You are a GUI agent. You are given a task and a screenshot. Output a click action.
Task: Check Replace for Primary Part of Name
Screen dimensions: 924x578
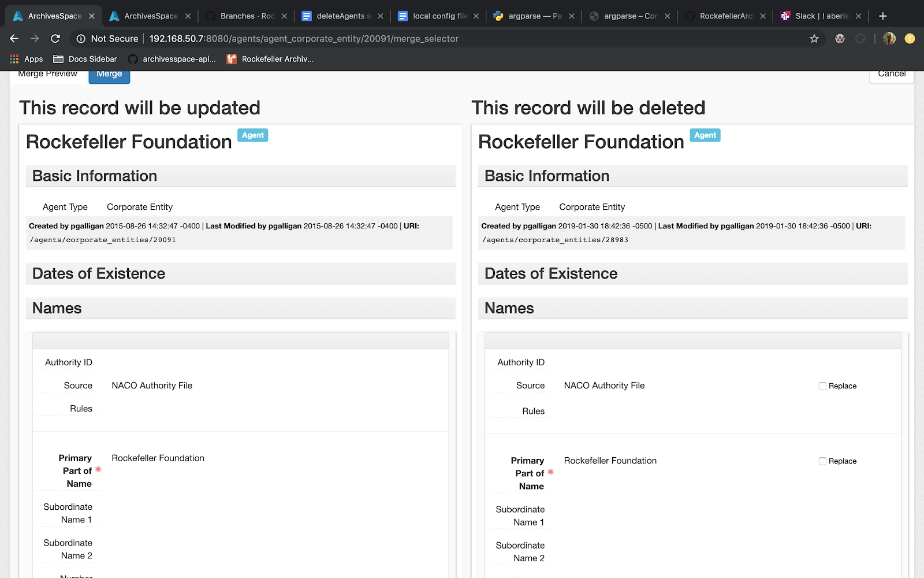point(822,461)
